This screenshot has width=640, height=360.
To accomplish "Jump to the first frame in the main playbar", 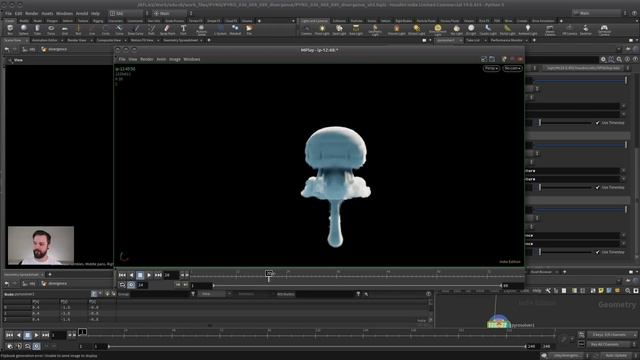I will [9, 335].
